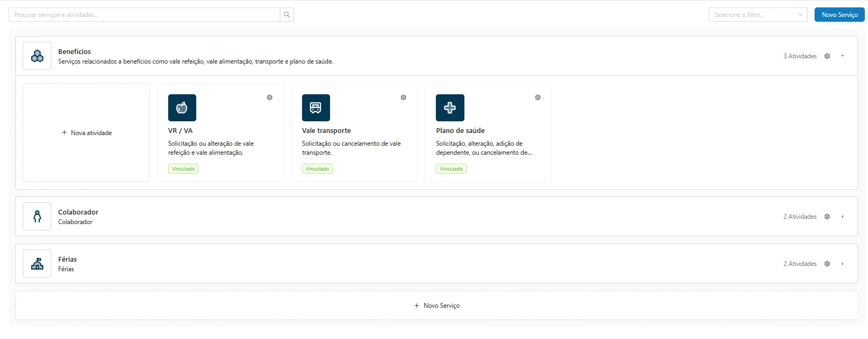The width and height of the screenshot is (868, 339).
Task: Click 2 Atividades count in Colaborador
Action: [800, 217]
